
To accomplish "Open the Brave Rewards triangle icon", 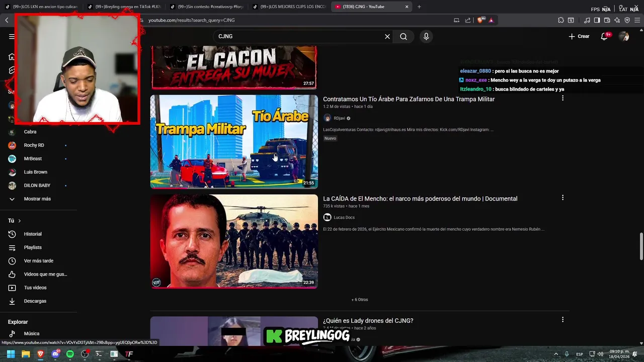I will (491, 20).
